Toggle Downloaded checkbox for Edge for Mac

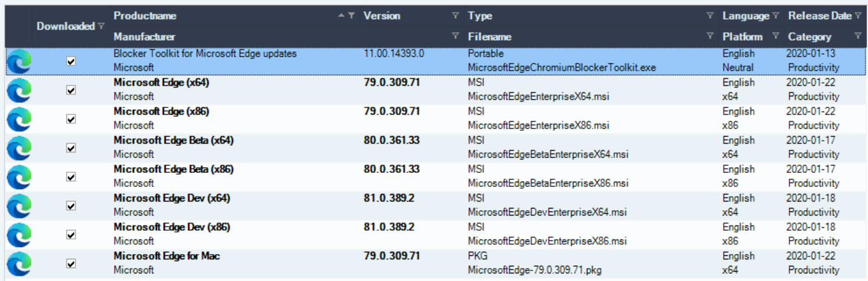click(71, 263)
